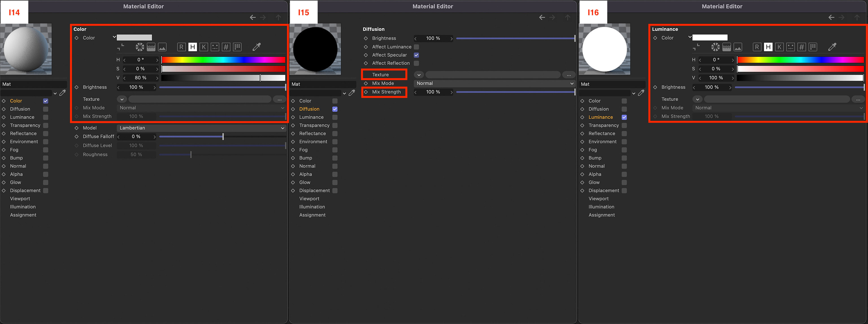
Task: Switch to Kelvin (K) mode in the Luminance section
Action: coord(779,47)
